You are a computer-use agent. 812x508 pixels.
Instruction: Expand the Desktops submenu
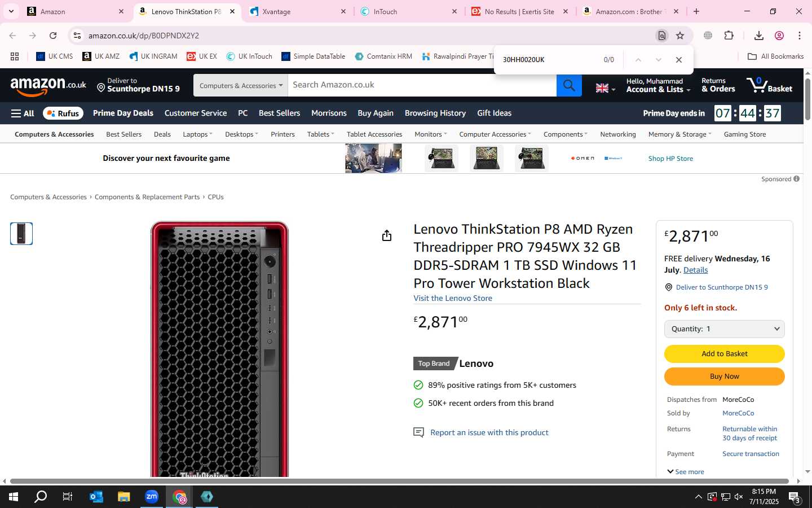pos(241,134)
